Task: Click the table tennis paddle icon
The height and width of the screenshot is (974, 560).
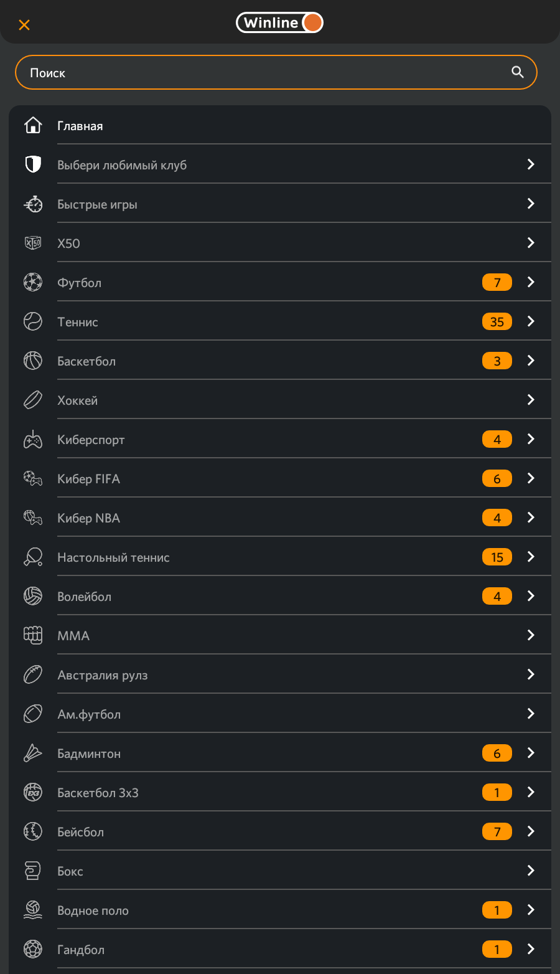Action: click(33, 557)
